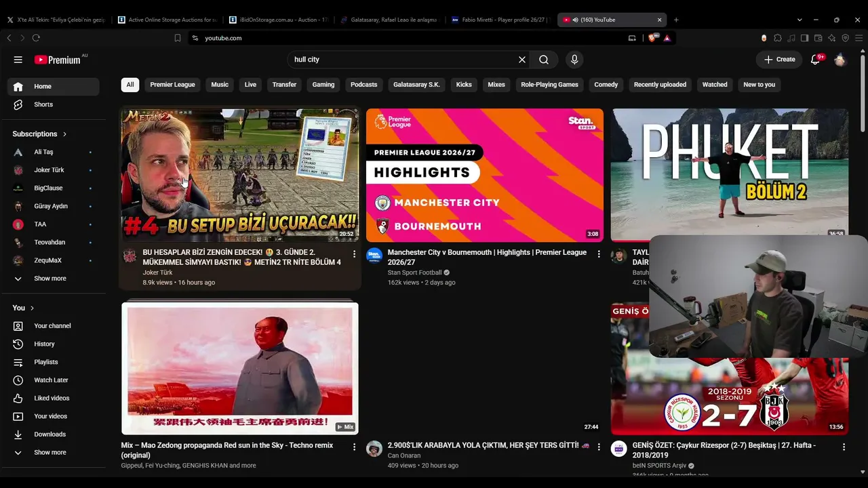Open Watch Later in the sidebar
This screenshot has width=868, height=488.
point(54,380)
